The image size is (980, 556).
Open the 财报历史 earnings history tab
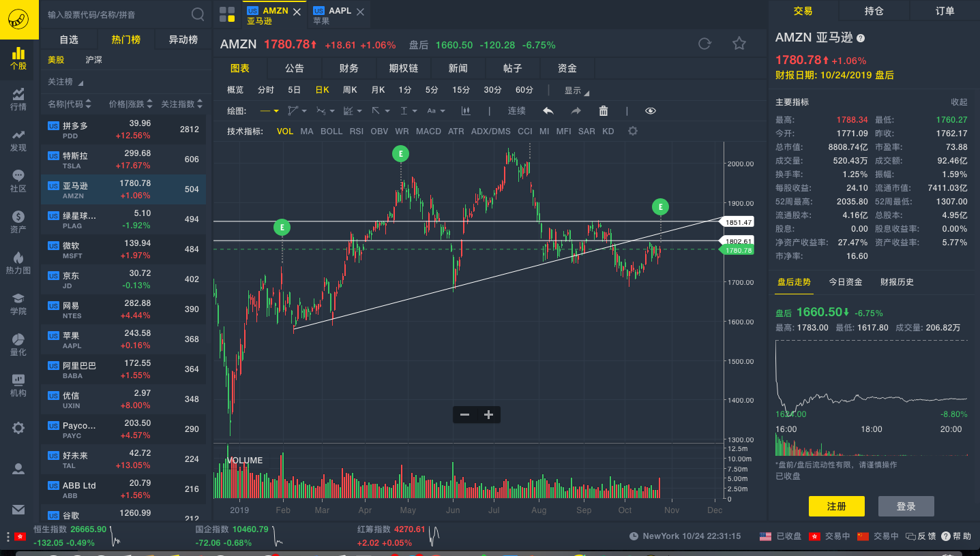pos(897,282)
